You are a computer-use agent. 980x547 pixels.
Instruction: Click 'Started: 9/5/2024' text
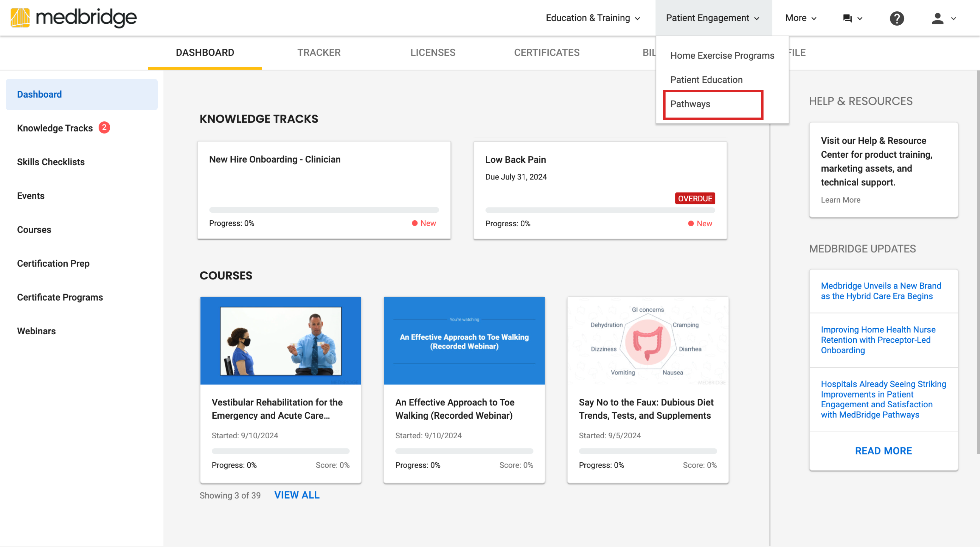[x=610, y=435]
